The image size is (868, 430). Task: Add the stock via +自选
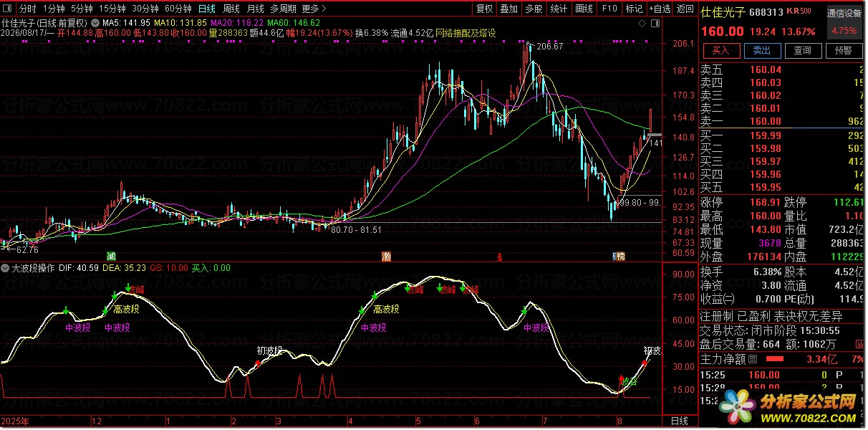tap(660, 9)
